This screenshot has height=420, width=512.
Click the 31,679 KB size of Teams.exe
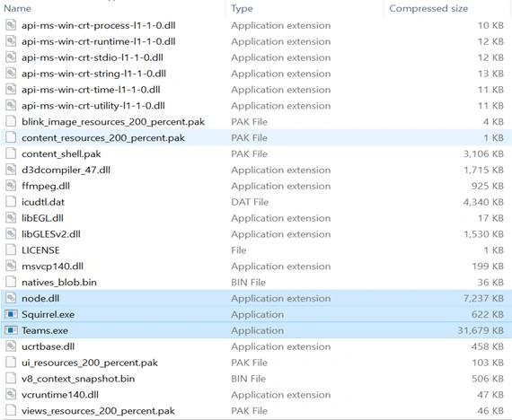pos(481,330)
